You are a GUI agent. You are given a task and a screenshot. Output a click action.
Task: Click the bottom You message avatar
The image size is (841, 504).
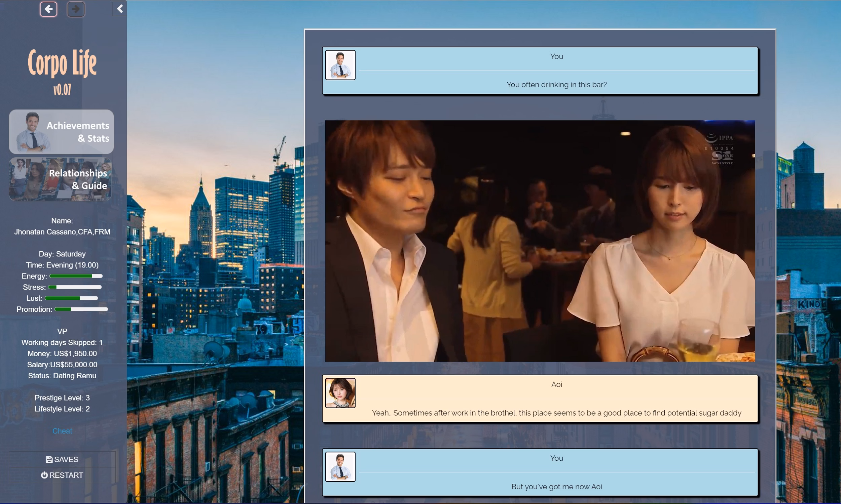coord(340,467)
